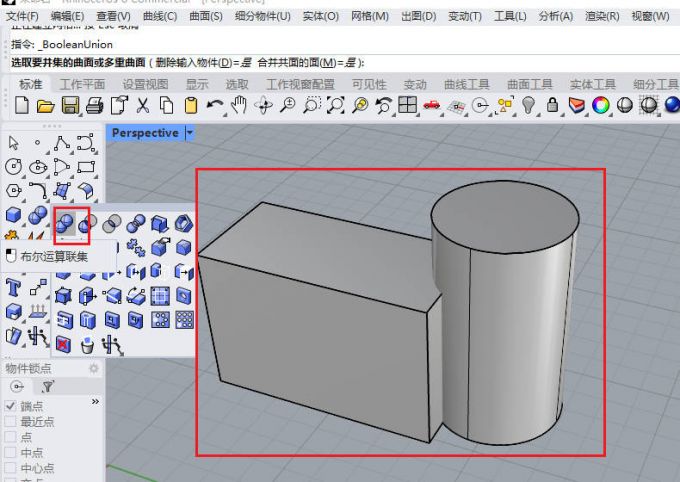Click the Shell closed polysurface icon
Screen dimensions: 680x482
(184, 224)
